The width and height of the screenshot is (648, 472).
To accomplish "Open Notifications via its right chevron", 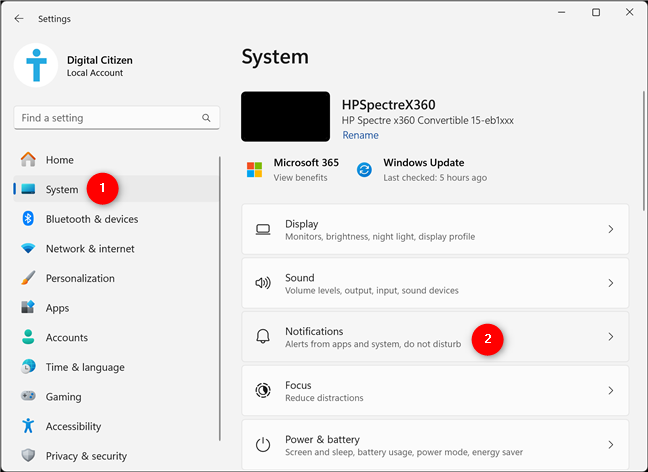I will pos(611,337).
